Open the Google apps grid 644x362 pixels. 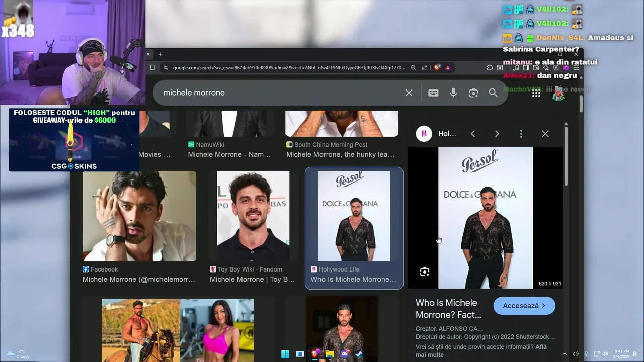point(536,93)
